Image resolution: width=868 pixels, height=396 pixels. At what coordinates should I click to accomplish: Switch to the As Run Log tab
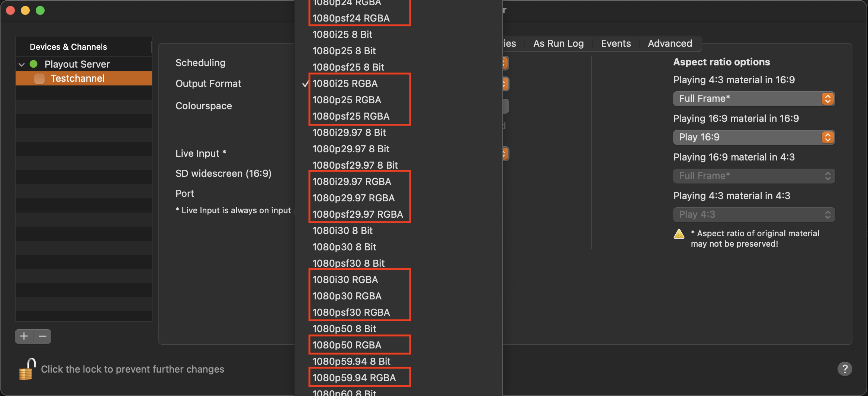click(558, 43)
